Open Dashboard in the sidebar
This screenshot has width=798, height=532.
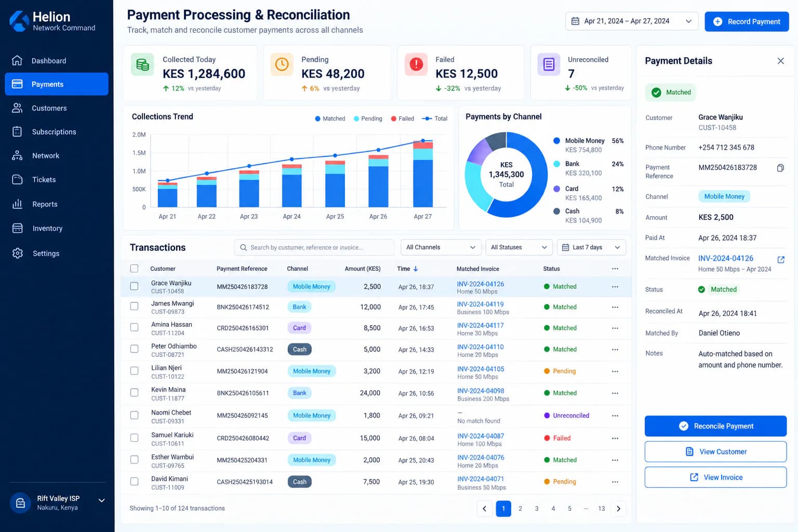pyautogui.click(x=57, y=61)
